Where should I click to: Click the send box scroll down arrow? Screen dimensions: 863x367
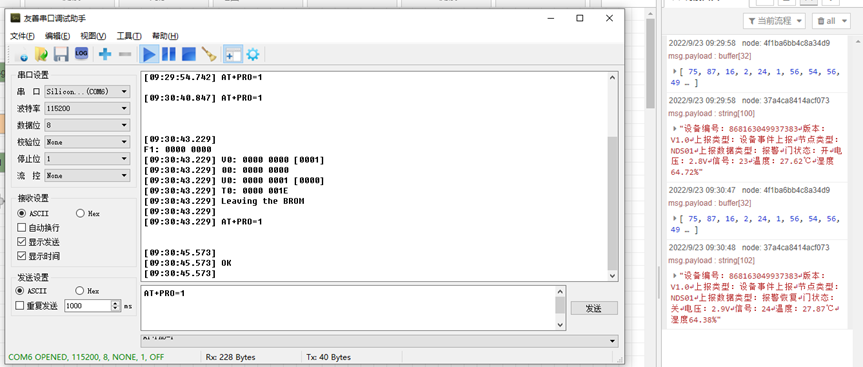pos(560,325)
